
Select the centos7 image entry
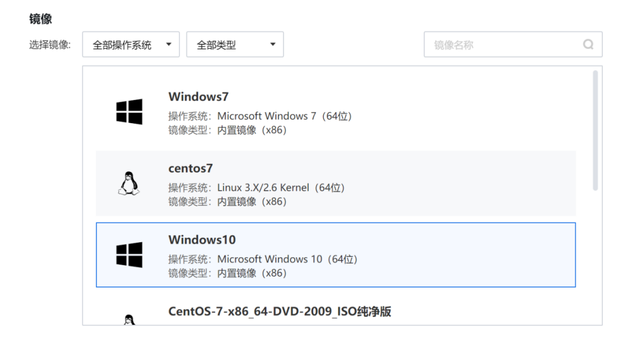pos(335,184)
